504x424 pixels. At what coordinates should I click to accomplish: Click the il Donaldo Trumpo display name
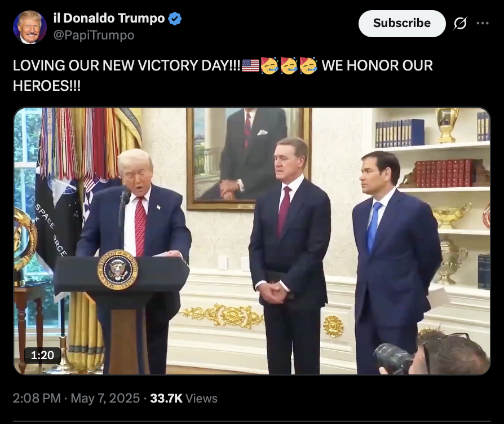[x=109, y=18]
